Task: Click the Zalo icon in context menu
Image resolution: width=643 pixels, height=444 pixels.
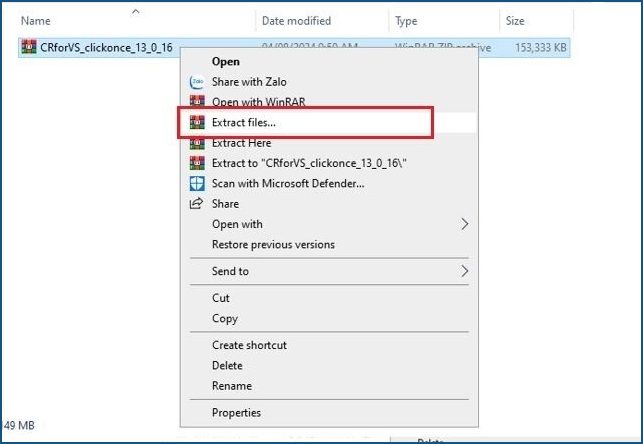Action: (197, 82)
